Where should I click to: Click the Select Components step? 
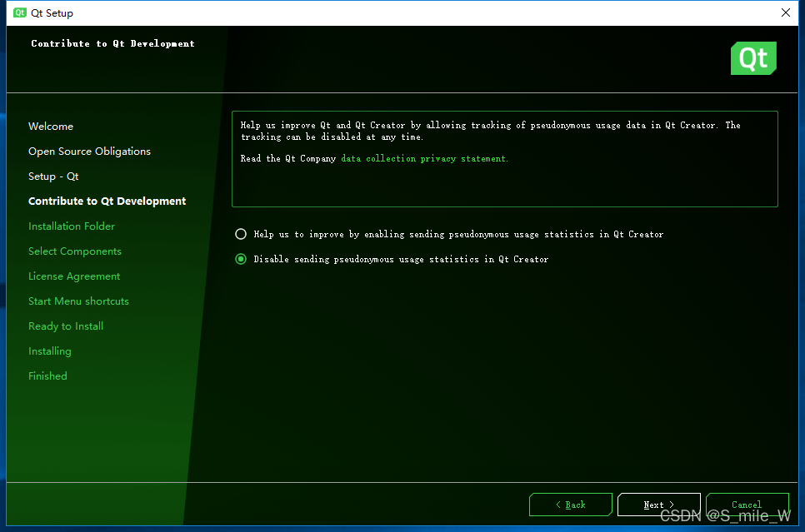coord(75,251)
